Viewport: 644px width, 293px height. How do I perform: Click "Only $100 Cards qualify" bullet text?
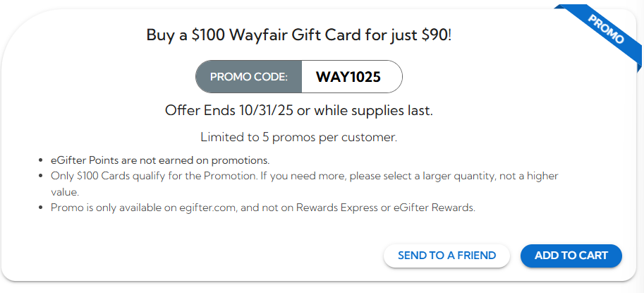click(x=114, y=176)
